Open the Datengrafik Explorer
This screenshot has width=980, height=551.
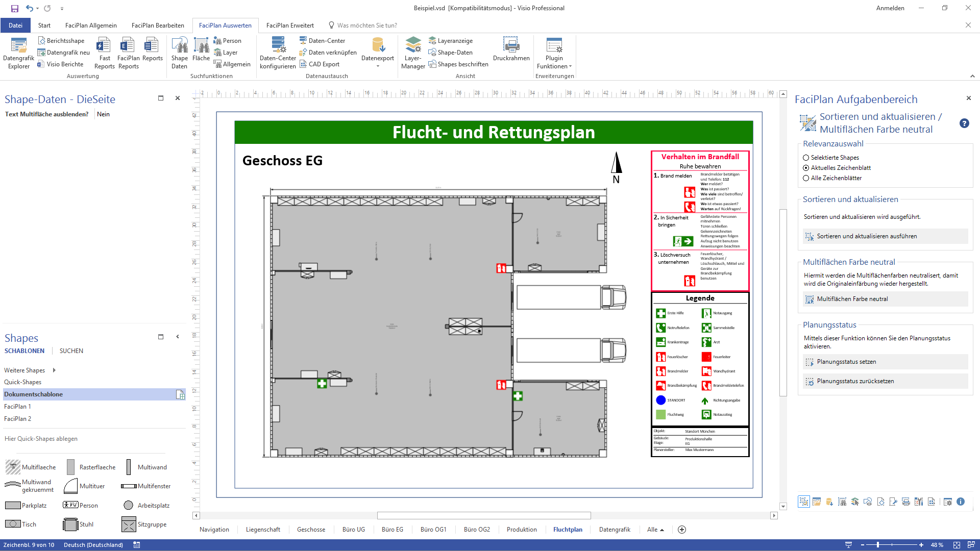pyautogui.click(x=18, y=53)
